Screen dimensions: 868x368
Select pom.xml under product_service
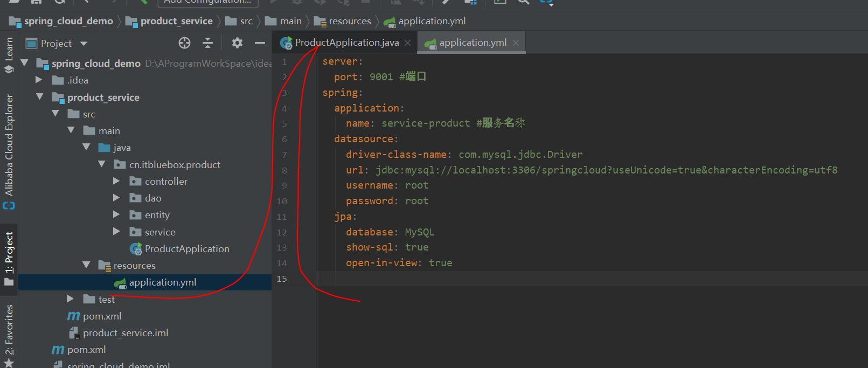tap(102, 316)
